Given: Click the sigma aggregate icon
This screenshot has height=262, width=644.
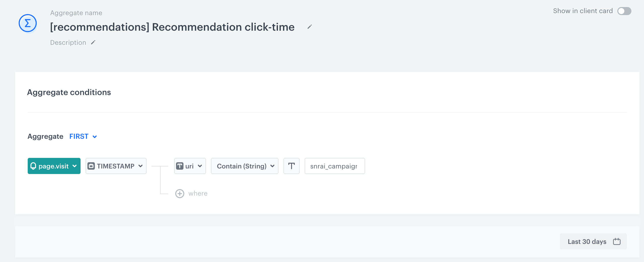Looking at the screenshot, I should tap(28, 23).
